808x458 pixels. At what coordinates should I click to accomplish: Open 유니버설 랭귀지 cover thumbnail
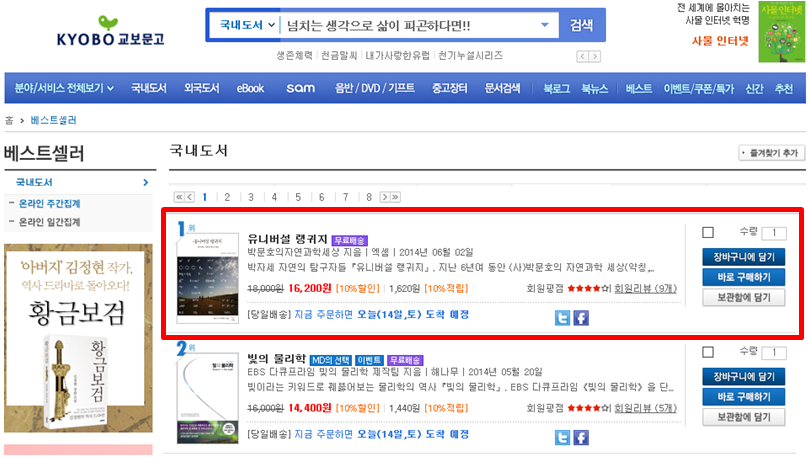(x=207, y=278)
